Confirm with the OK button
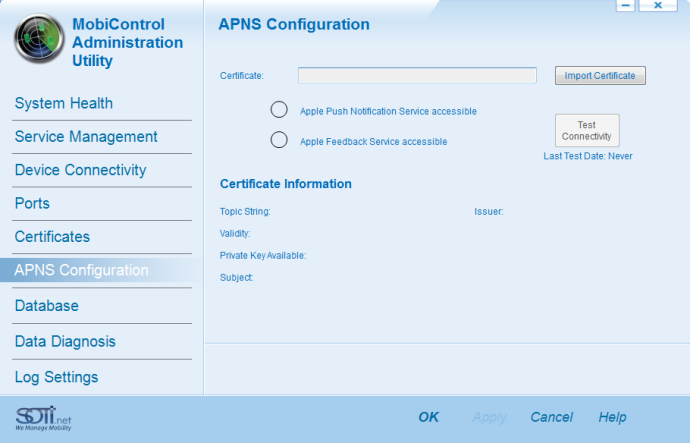690x443 pixels. (x=429, y=417)
